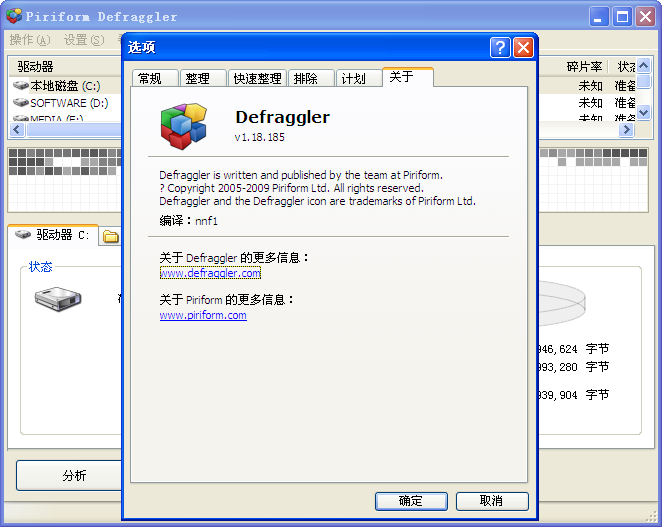Select the 驱动器 C: tab in main window
Viewport: 662px width, 527px height.
pos(53,235)
